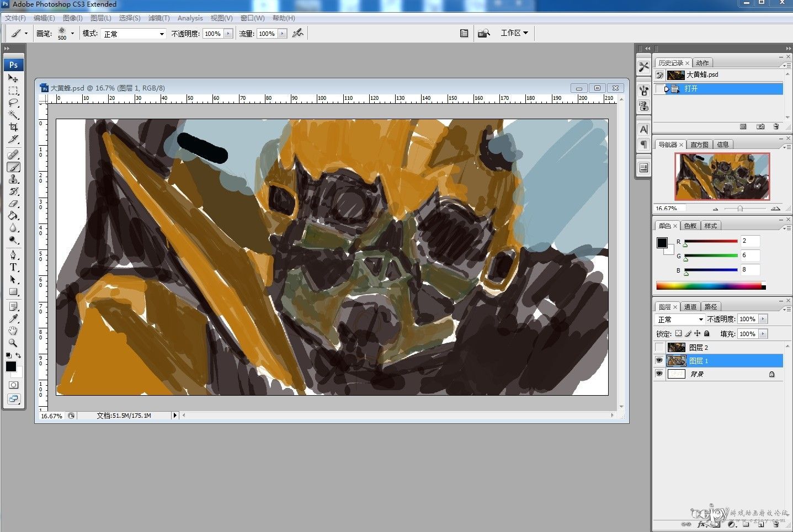793x532 pixels.
Task: Click the G value input field
Action: click(750, 256)
